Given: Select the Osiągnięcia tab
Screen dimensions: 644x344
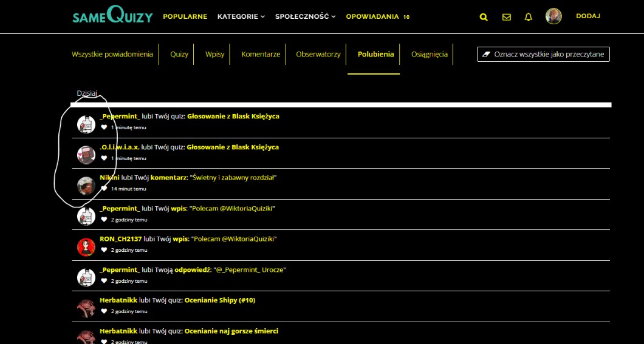Looking at the screenshot, I should (x=429, y=54).
